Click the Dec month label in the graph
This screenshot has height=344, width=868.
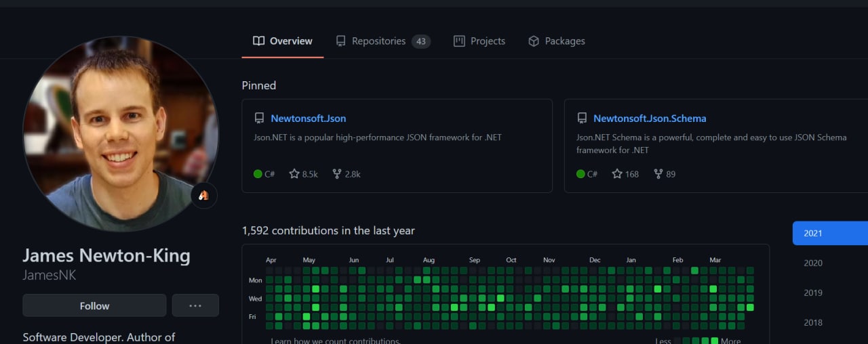tap(595, 260)
